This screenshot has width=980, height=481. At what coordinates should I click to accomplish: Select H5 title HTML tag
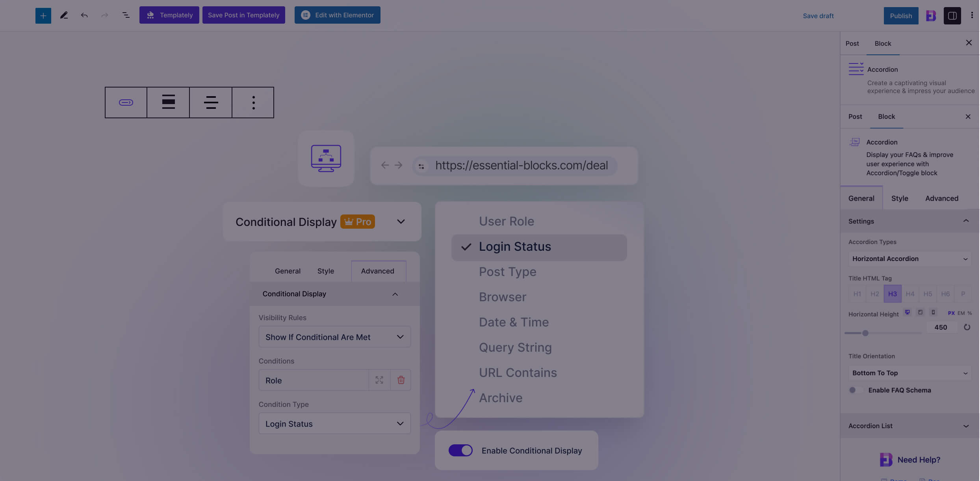pos(928,294)
